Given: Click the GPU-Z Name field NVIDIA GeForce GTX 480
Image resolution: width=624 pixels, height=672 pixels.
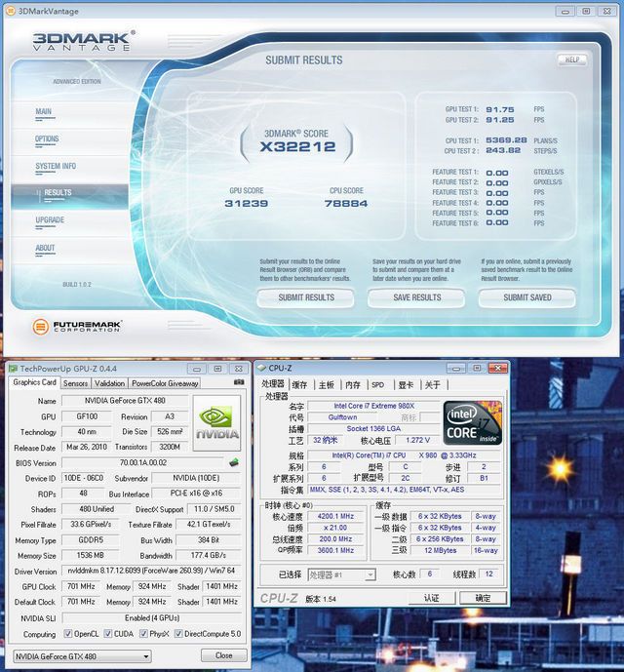Looking at the screenshot, I should pyautogui.click(x=125, y=401).
